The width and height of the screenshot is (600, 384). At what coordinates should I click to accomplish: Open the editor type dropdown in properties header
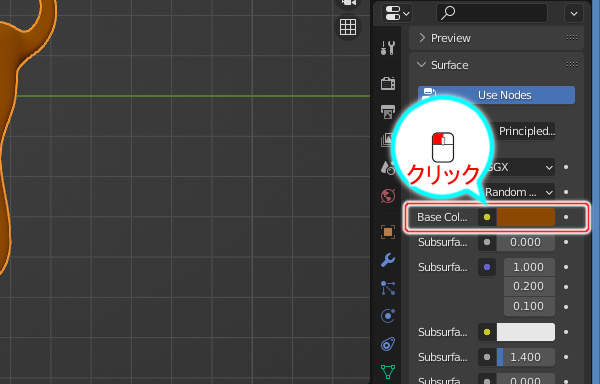coord(397,13)
